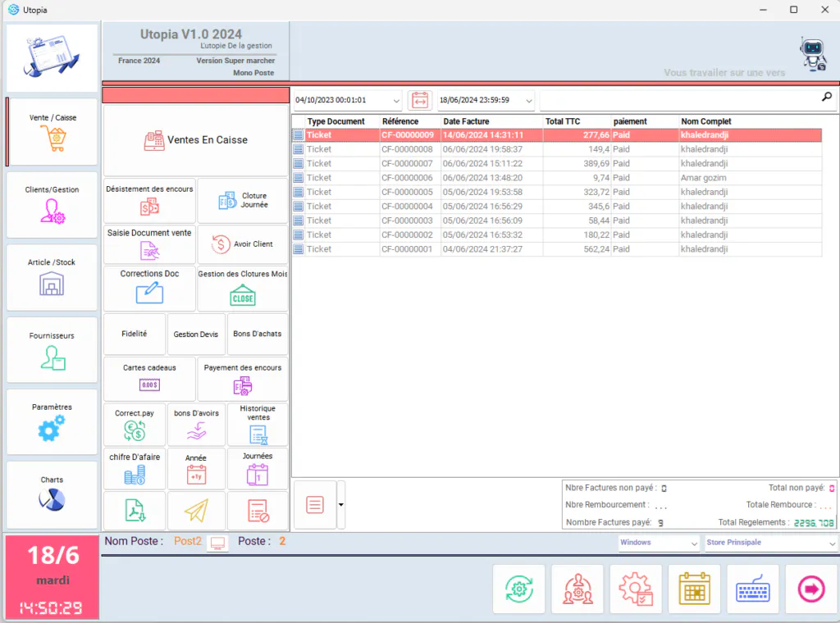Image resolution: width=840 pixels, height=623 pixels.
Task: Click the PDF export icon
Action: pyautogui.click(x=135, y=510)
